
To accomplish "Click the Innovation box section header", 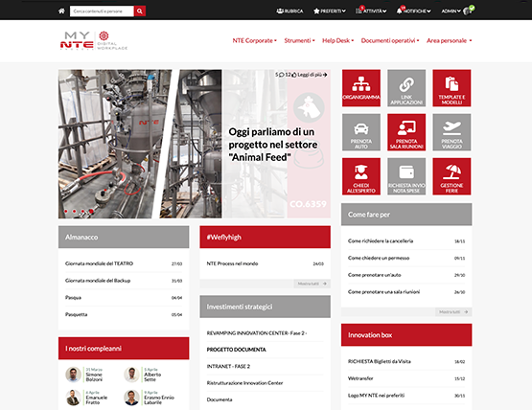I will click(406, 335).
